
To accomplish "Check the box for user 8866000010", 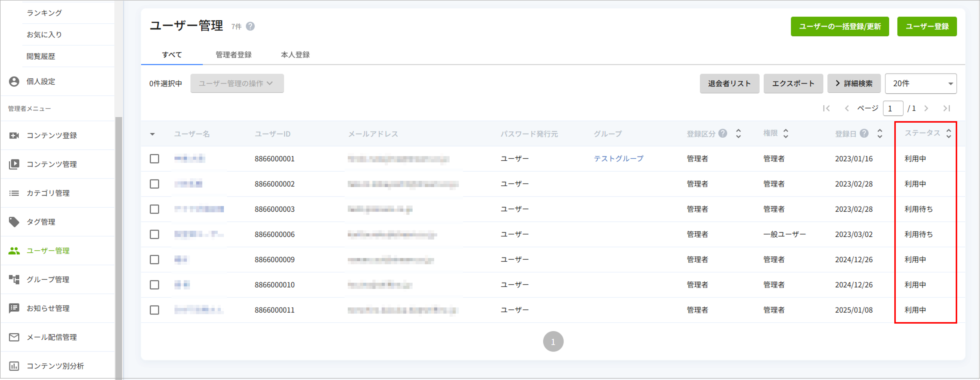I will point(154,285).
